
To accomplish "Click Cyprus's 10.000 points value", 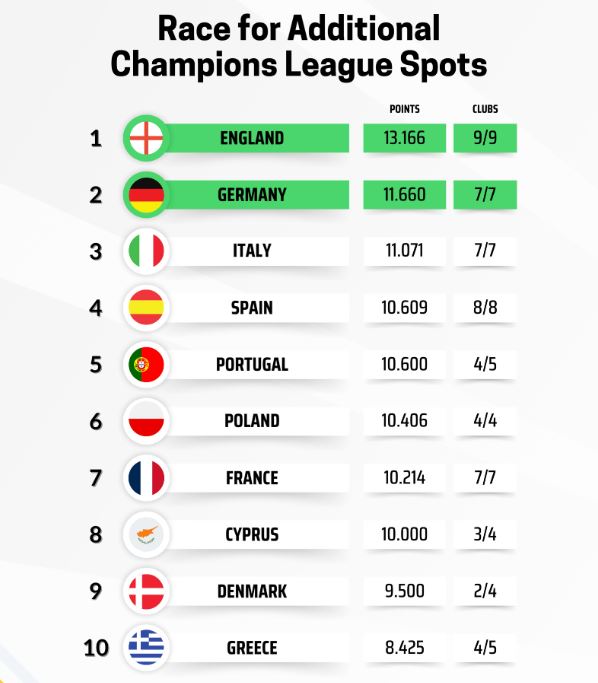I will [x=405, y=534].
